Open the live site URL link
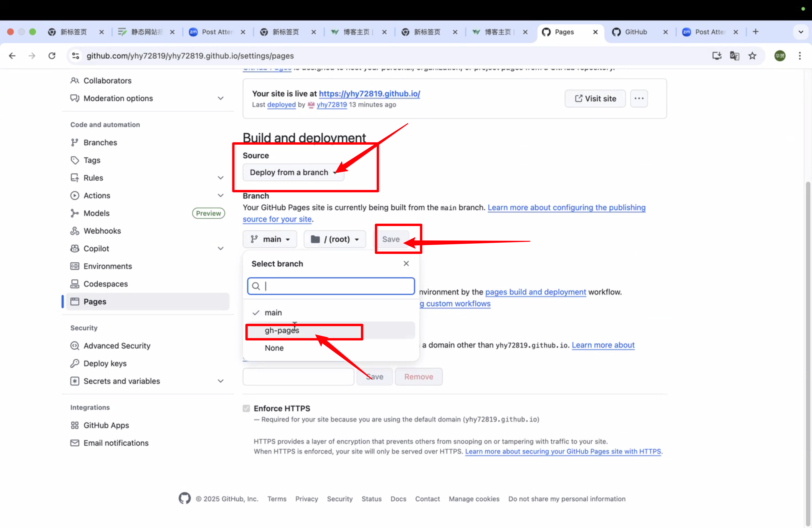Screen dimensions: 812x528 tap(370, 93)
